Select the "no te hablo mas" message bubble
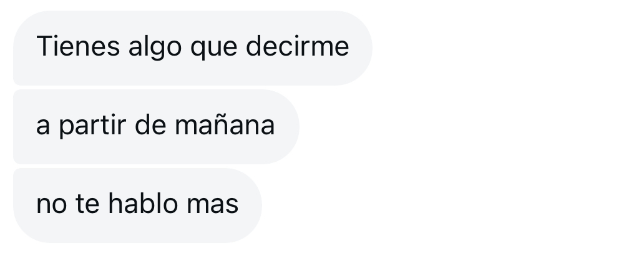 click(x=137, y=206)
